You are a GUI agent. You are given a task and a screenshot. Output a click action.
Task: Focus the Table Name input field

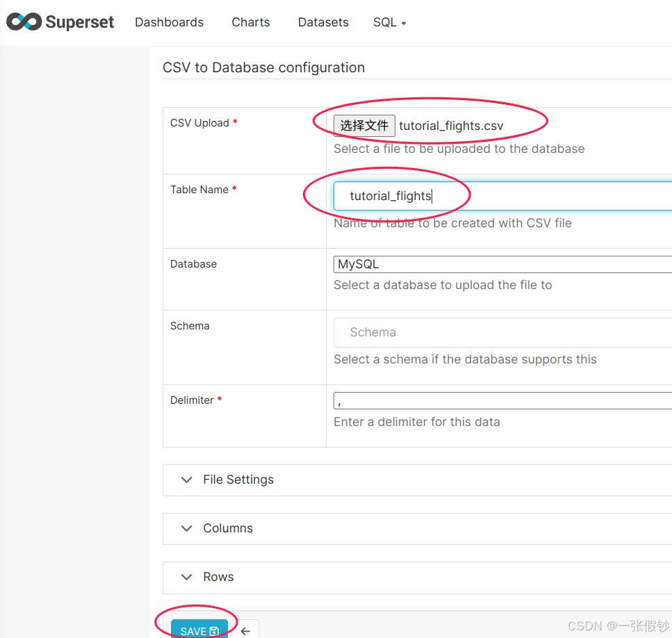[502, 196]
